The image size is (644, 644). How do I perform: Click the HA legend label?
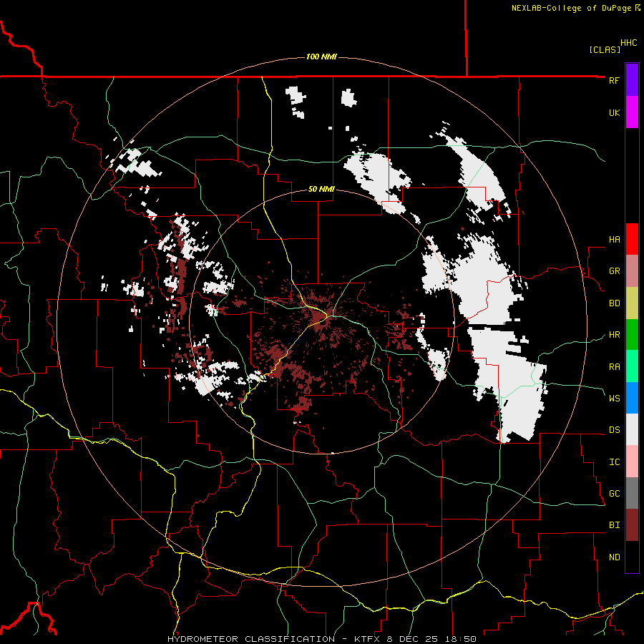pos(614,240)
